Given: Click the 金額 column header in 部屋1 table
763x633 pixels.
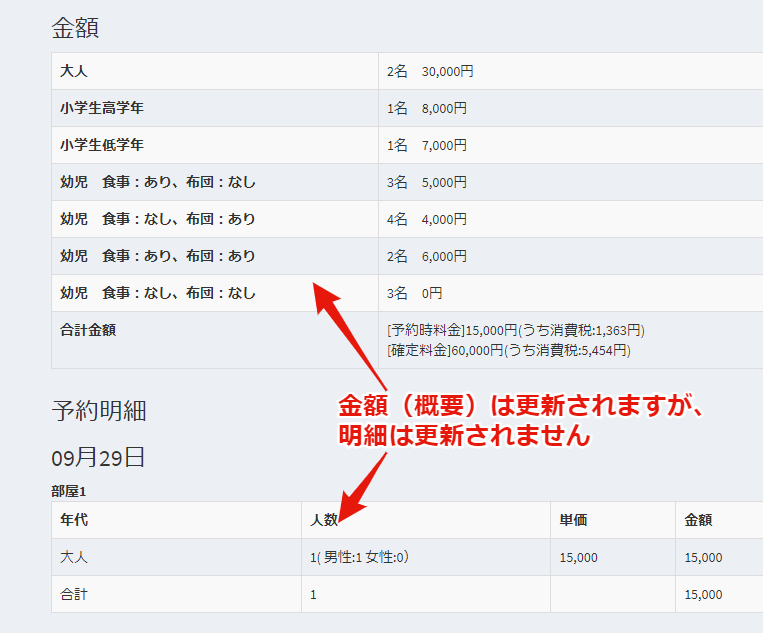Looking at the screenshot, I should (x=698, y=520).
